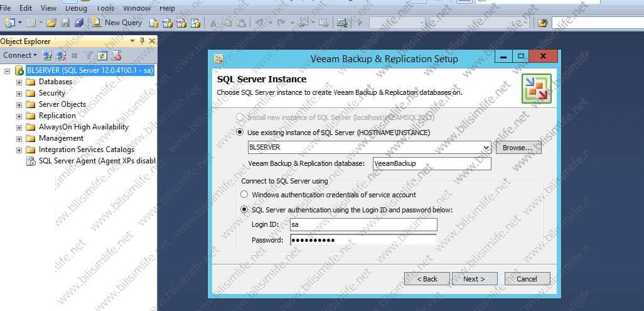
Task: Click the Paste toolbar icon
Action: click(x=241, y=23)
